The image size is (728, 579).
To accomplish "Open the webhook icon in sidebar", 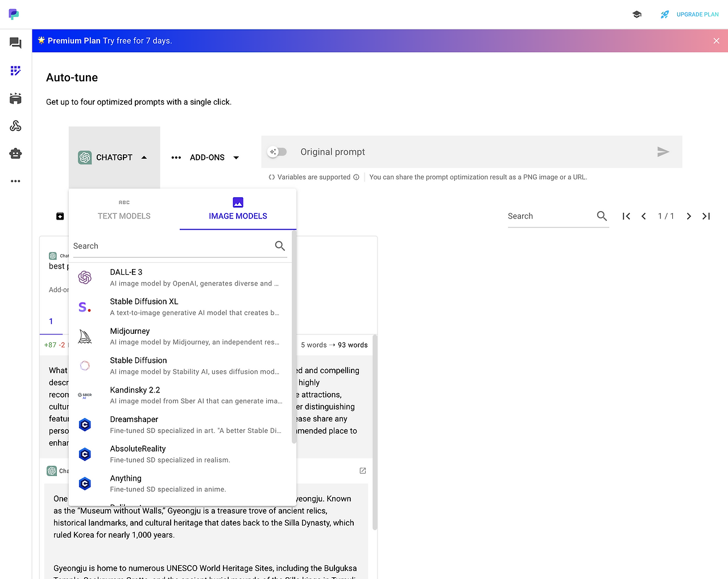I will [15, 126].
